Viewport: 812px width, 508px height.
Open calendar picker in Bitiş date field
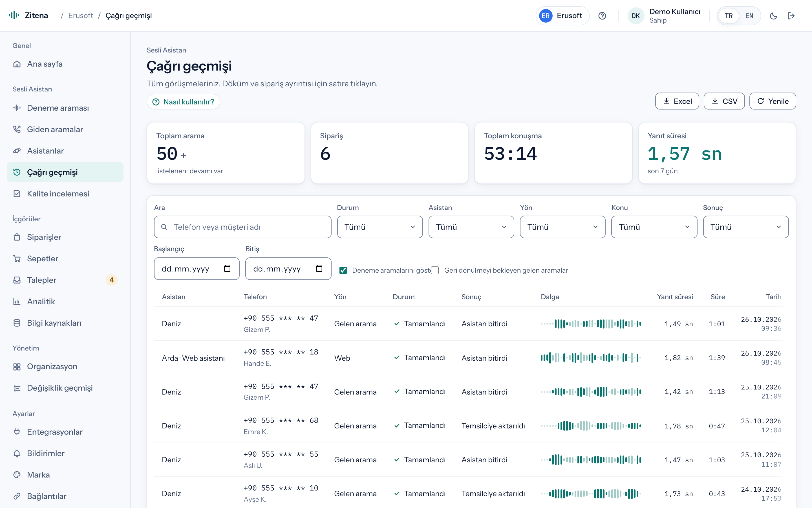pos(319,268)
